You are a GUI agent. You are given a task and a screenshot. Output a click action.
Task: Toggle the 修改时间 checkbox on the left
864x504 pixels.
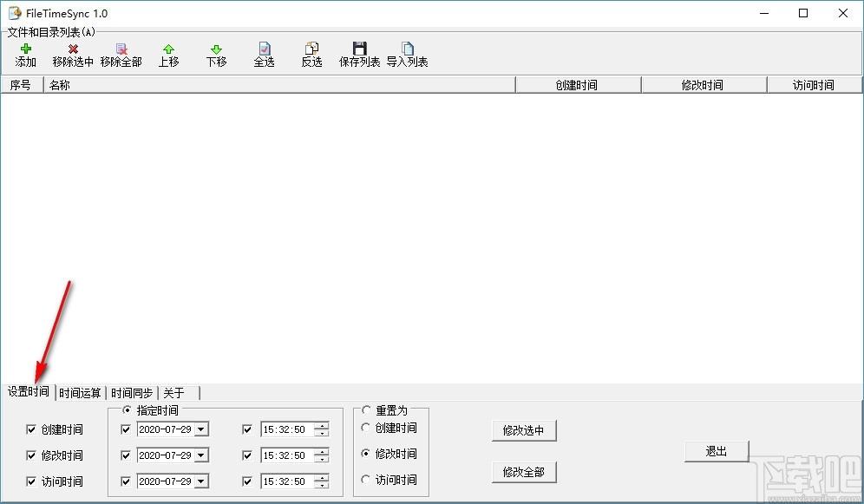[31, 455]
